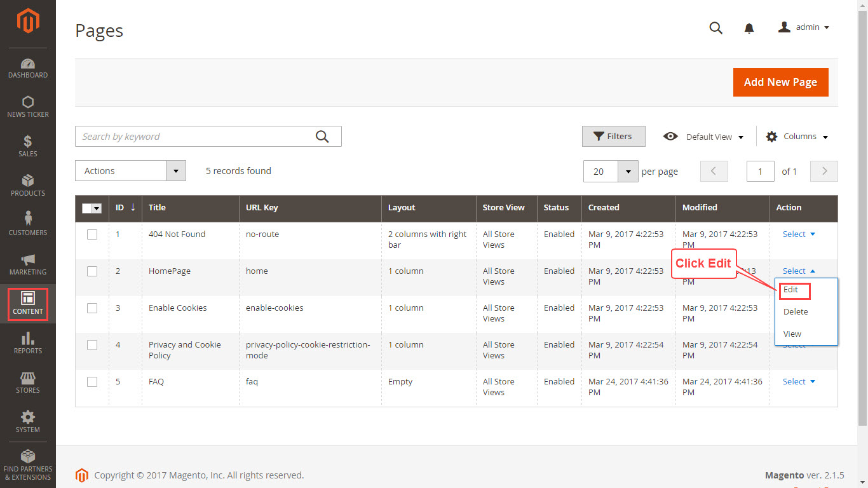Sort by the Title column header

coord(191,208)
